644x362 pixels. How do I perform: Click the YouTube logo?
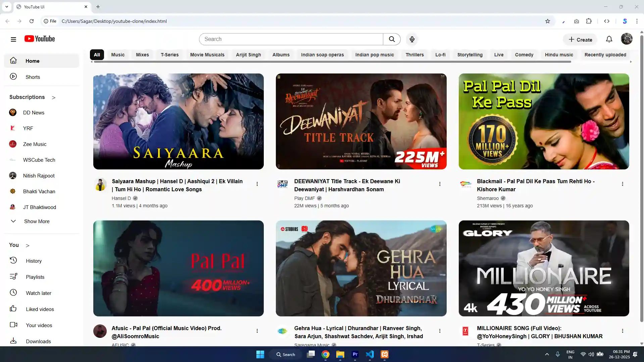(x=39, y=39)
